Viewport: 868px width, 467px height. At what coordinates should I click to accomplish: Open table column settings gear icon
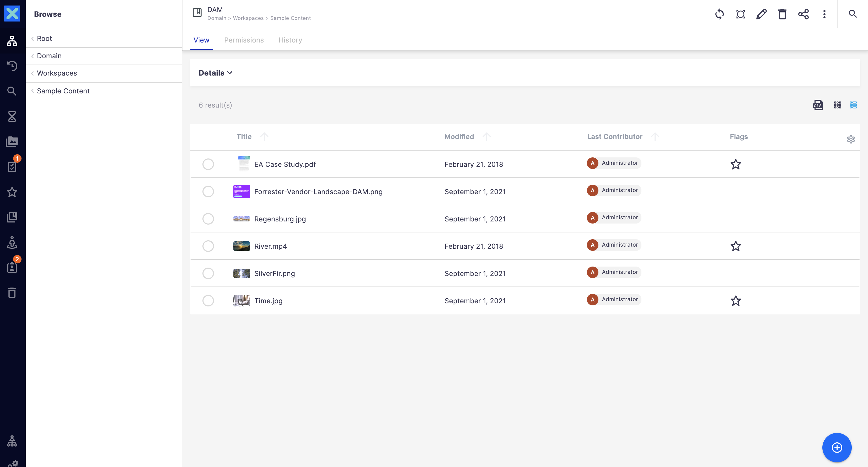pos(851,139)
